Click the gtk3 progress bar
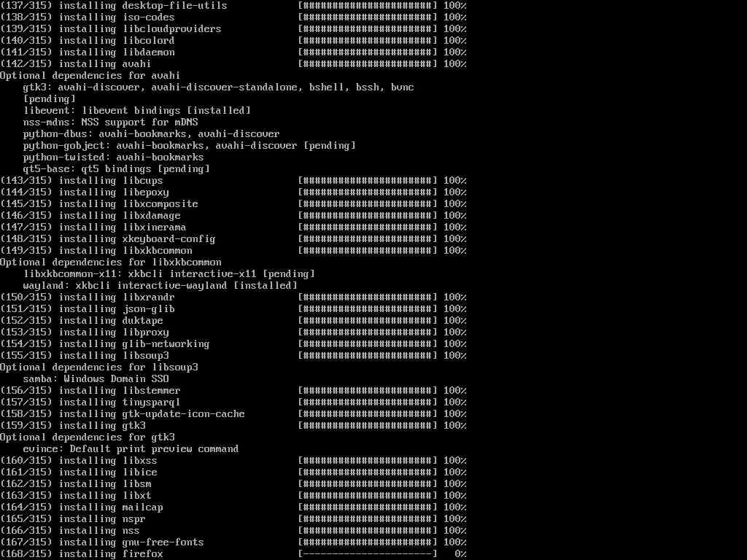 coord(368,426)
